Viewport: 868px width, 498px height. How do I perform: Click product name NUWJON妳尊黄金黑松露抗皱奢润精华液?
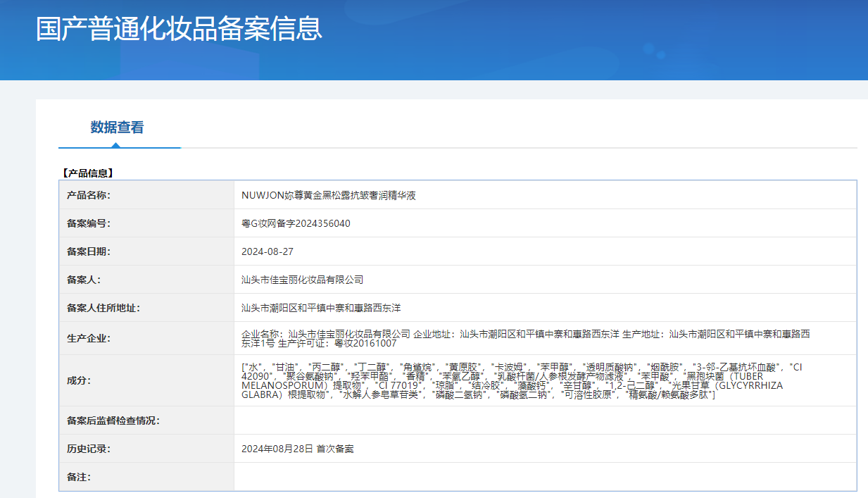coord(328,195)
